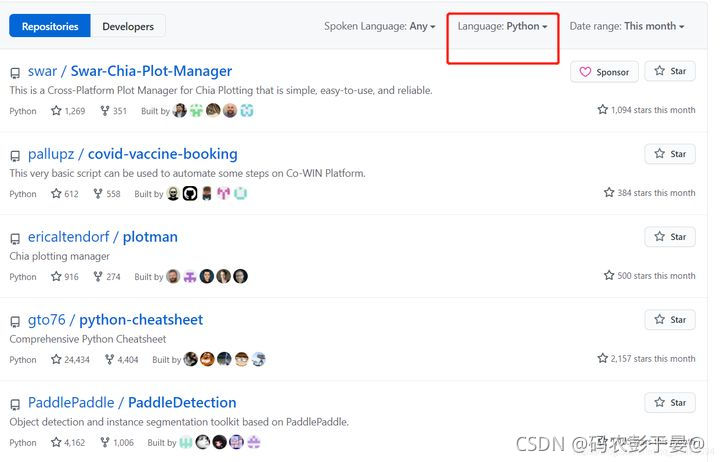Click the 'Chia plotting manager' description
Image resolution: width=720 pixels, height=462 pixels.
coord(60,256)
